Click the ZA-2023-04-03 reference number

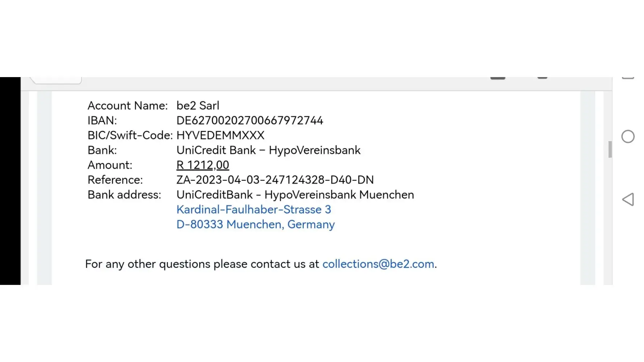(275, 180)
